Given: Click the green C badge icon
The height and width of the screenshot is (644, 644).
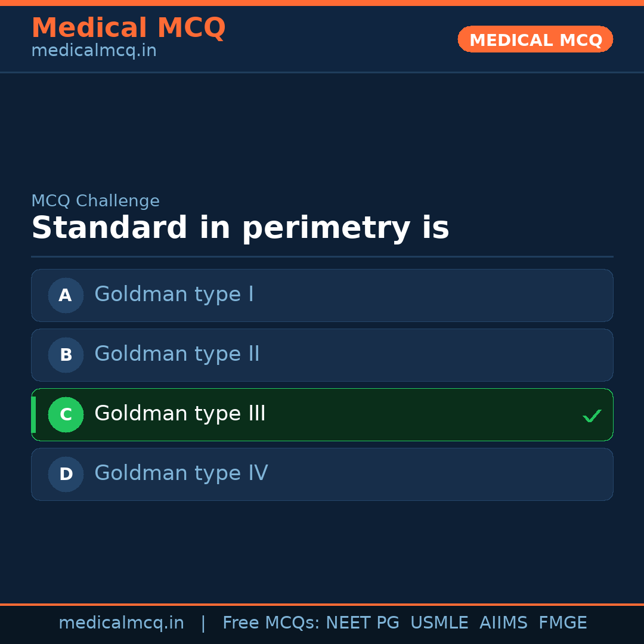Looking at the screenshot, I should tap(66, 414).
